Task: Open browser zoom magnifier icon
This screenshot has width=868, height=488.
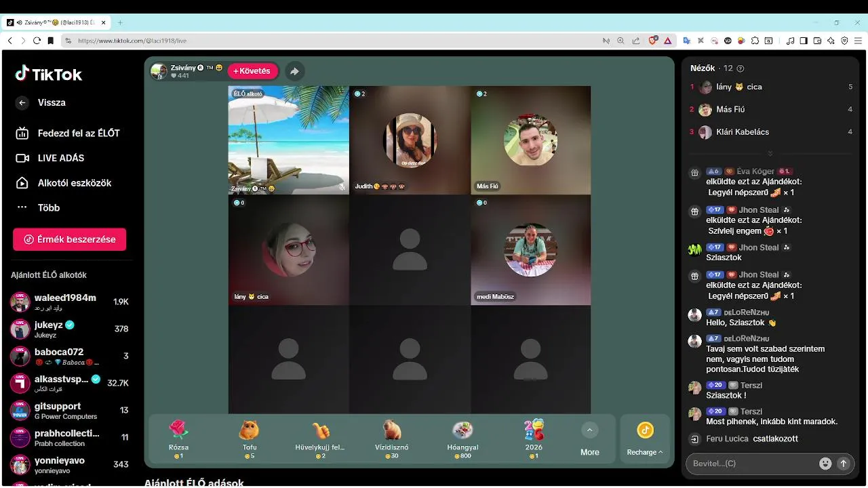Action: (620, 41)
